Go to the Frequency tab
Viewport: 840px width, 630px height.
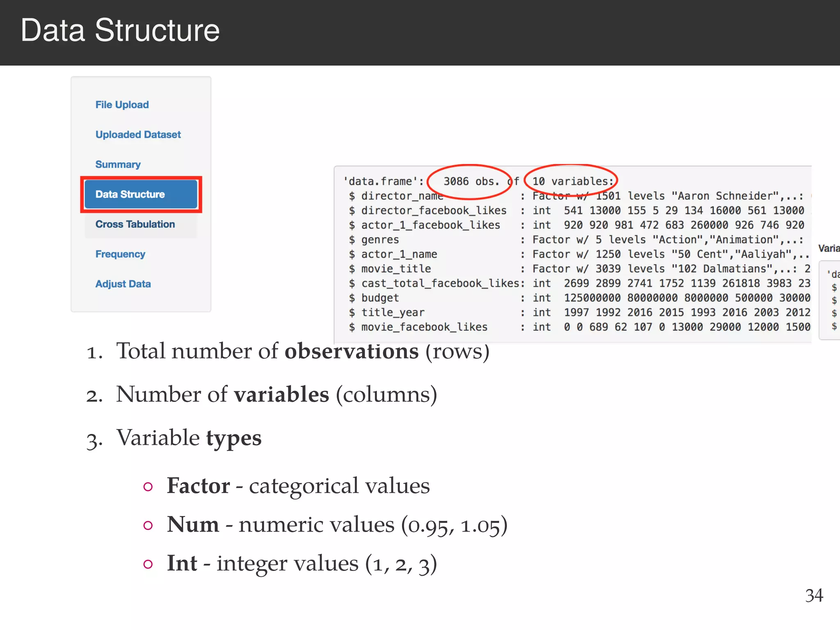[120, 254]
